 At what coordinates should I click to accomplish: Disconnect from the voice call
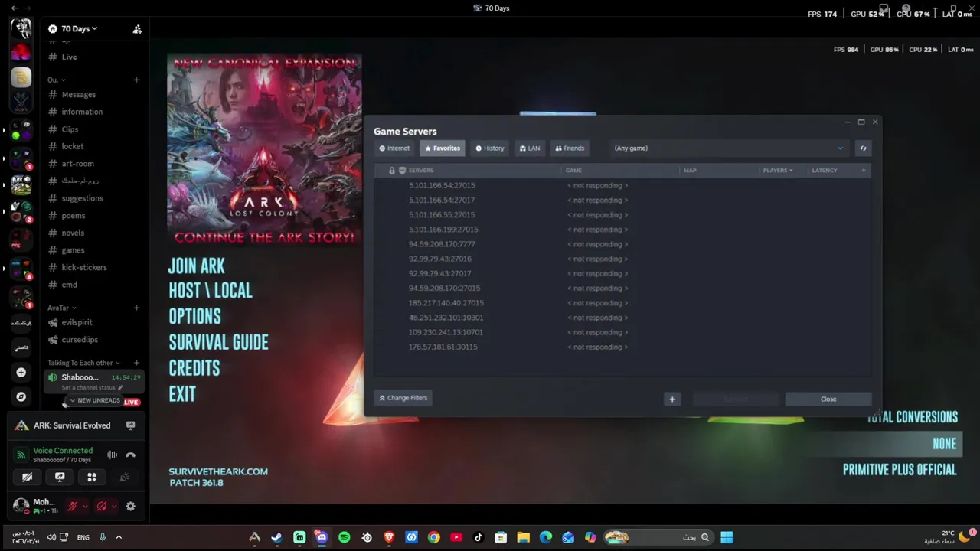(130, 455)
